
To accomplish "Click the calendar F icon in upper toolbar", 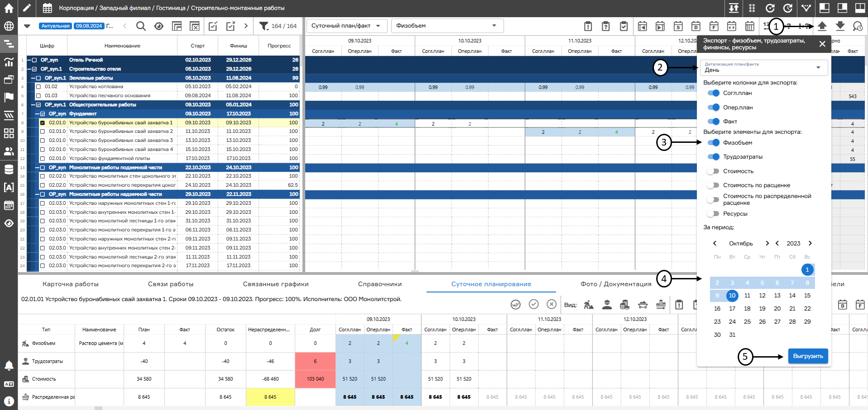I will (714, 26).
